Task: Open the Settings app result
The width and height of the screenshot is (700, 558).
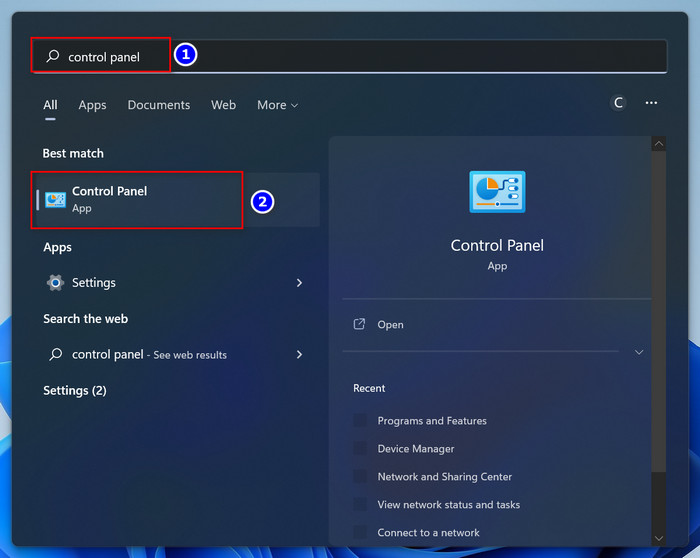Action: [x=176, y=283]
